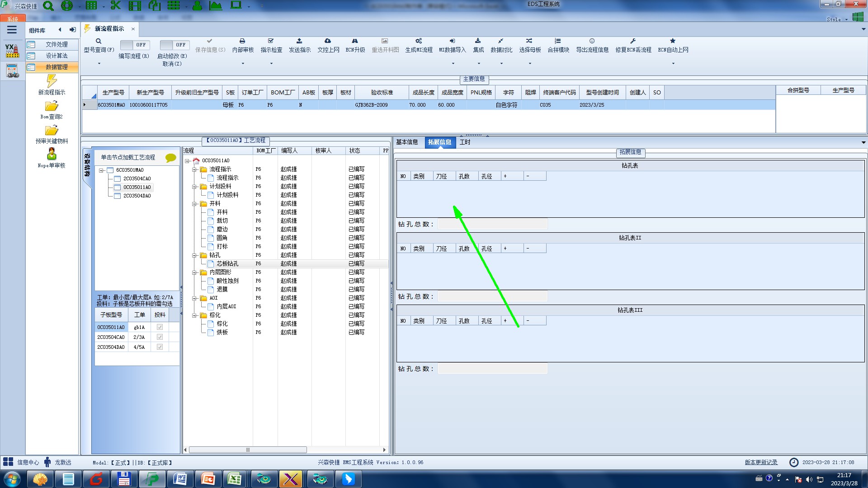Click the process tree horizontal scrollbar
The width and height of the screenshot is (868, 488).
tap(248, 450)
